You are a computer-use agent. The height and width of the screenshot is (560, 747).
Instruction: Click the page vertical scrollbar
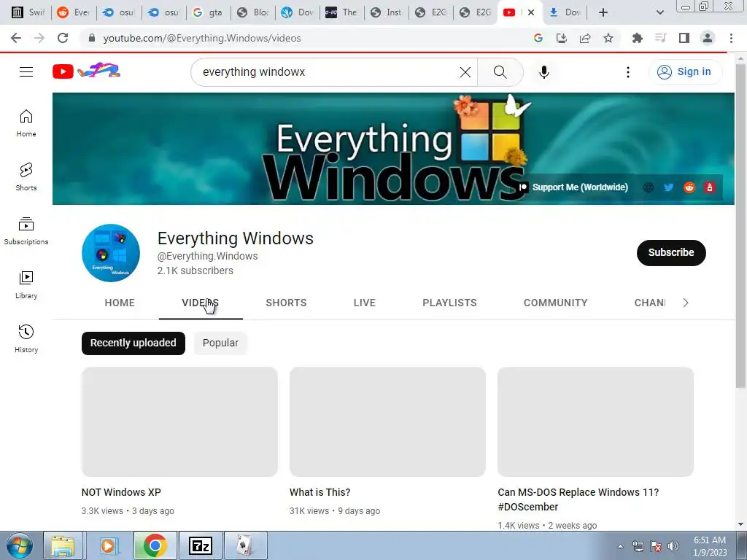[740, 227]
